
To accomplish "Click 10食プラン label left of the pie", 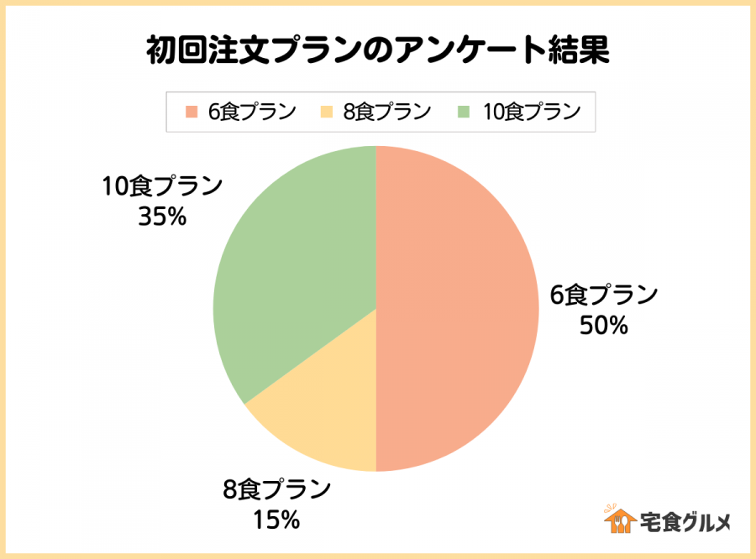I will pyautogui.click(x=162, y=185).
